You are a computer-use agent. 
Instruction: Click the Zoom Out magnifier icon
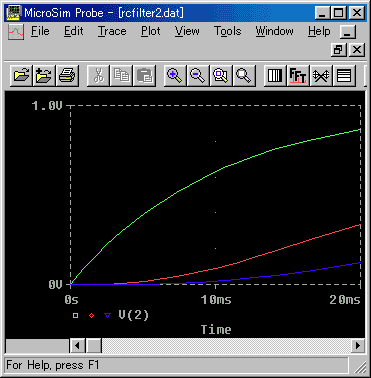pos(198,75)
